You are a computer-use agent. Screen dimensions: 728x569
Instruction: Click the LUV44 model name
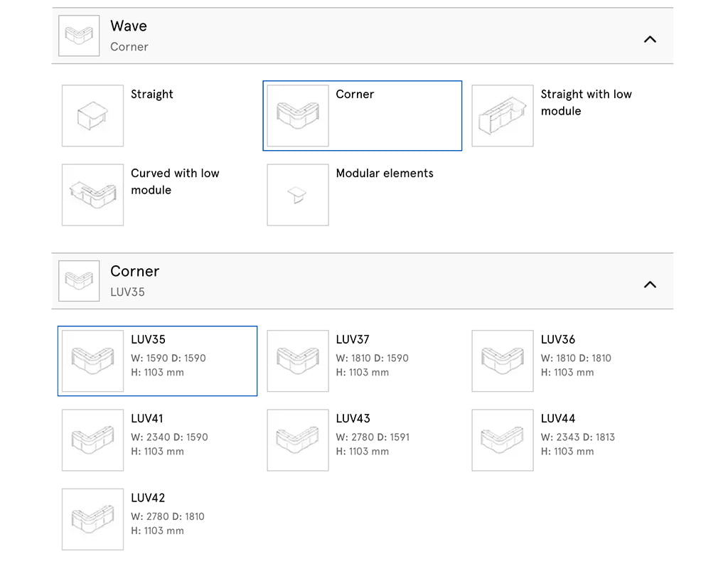(x=557, y=418)
